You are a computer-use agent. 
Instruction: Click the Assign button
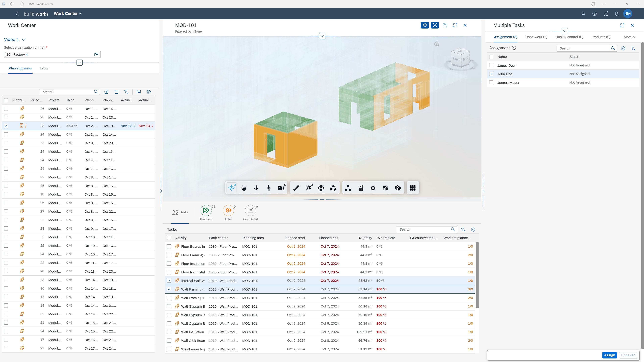click(609, 355)
